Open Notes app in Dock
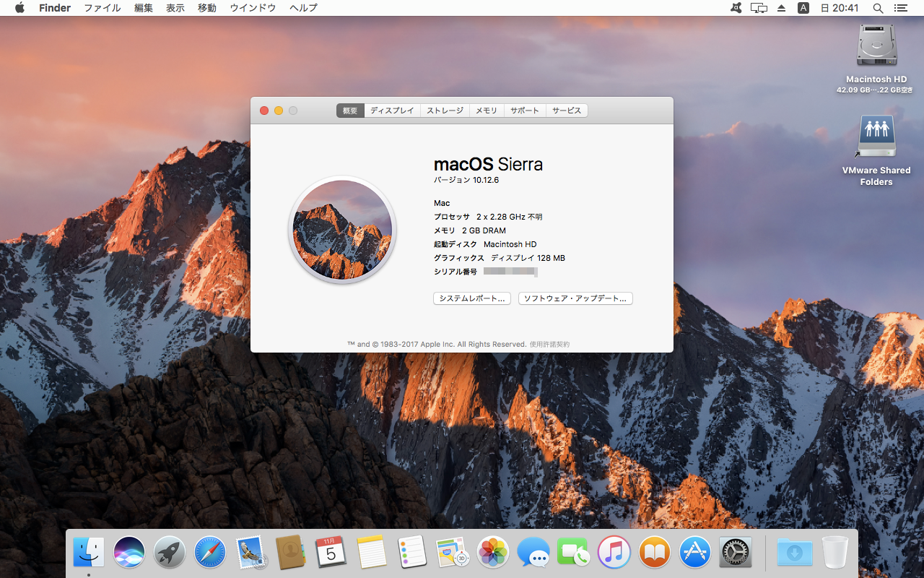924x578 pixels. (372, 553)
